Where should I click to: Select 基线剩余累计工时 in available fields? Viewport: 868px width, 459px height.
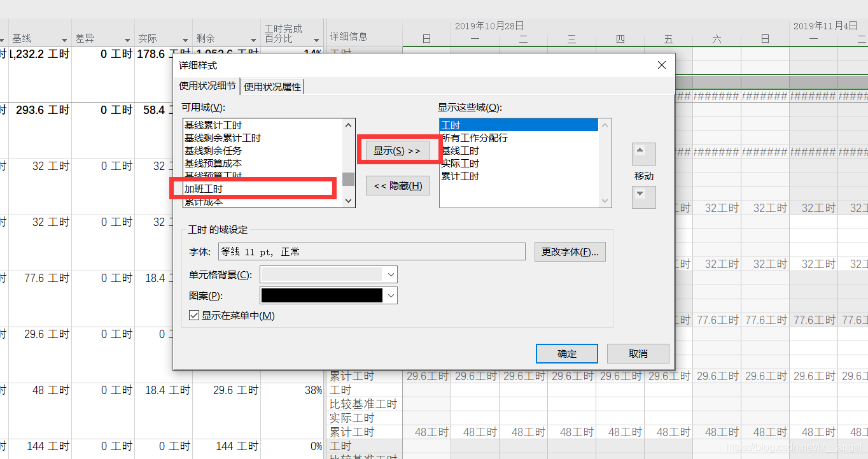click(x=222, y=138)
